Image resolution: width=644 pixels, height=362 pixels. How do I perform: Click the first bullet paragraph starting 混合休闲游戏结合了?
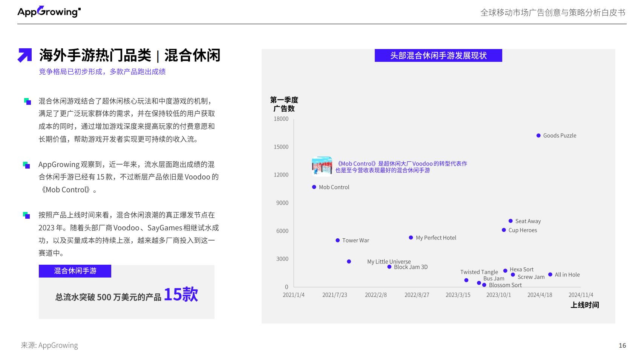tap(127, 120)
